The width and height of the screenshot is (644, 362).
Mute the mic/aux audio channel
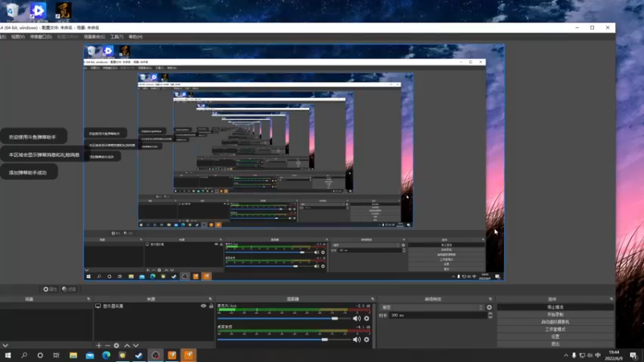click(357, 319)
